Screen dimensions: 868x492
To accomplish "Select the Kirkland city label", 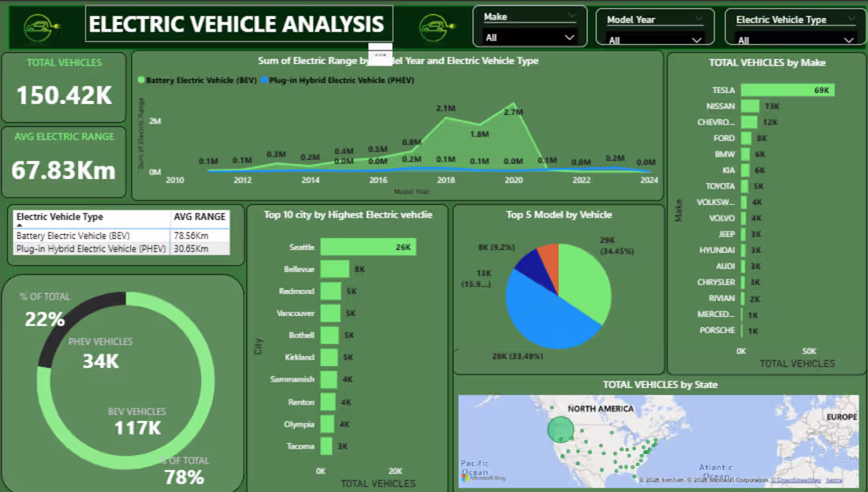I will pyautogui.click(x=299, y=357).
